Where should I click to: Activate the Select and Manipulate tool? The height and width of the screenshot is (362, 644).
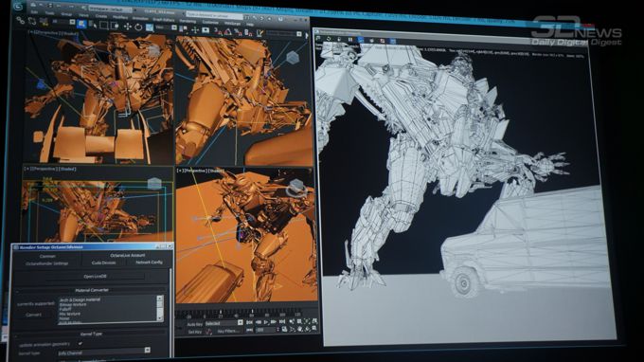[195, 30]
